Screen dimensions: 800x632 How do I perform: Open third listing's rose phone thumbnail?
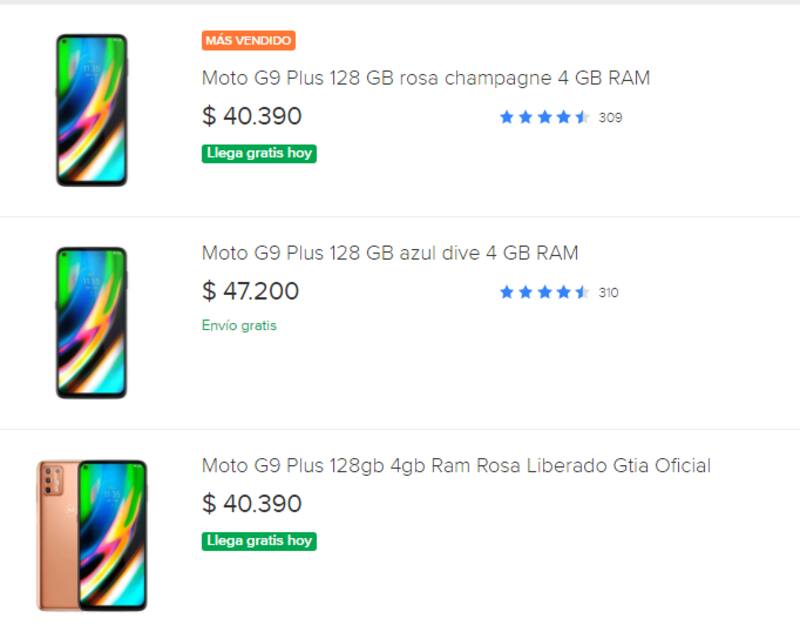pyautogui.click(x=92, y=535)
